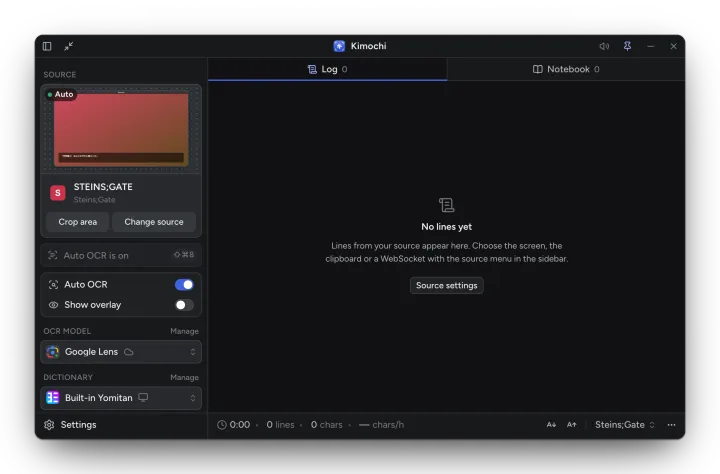
Task: Open Settings in the sidebar
Action: [x=70, y=425]
